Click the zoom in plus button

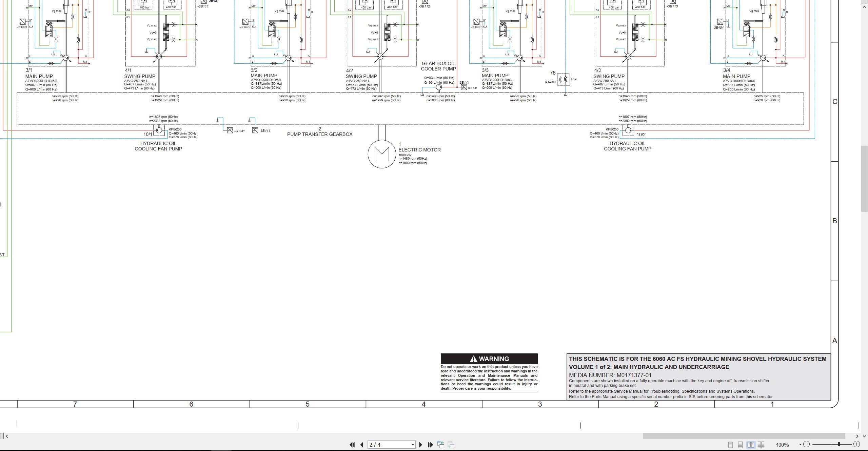856,444
